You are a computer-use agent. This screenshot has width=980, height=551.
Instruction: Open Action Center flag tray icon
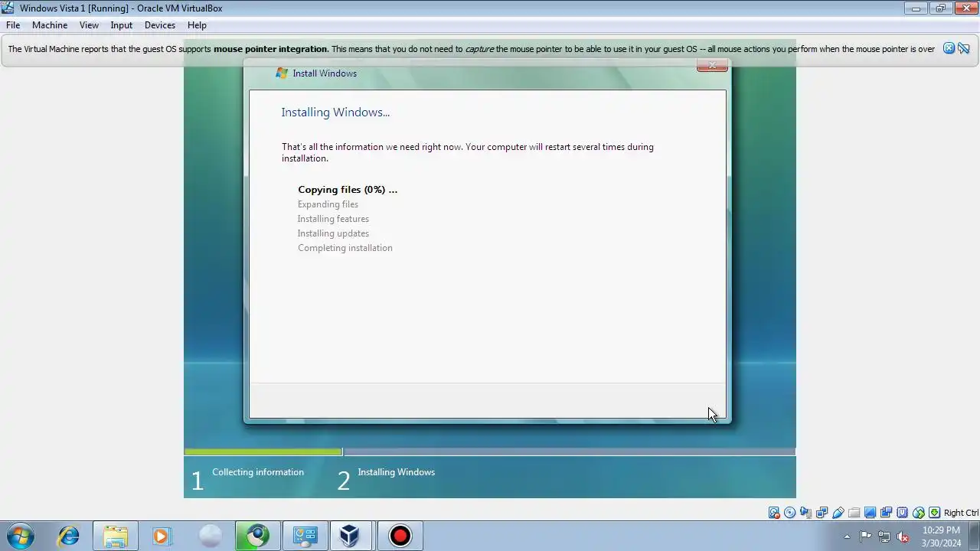865,536
